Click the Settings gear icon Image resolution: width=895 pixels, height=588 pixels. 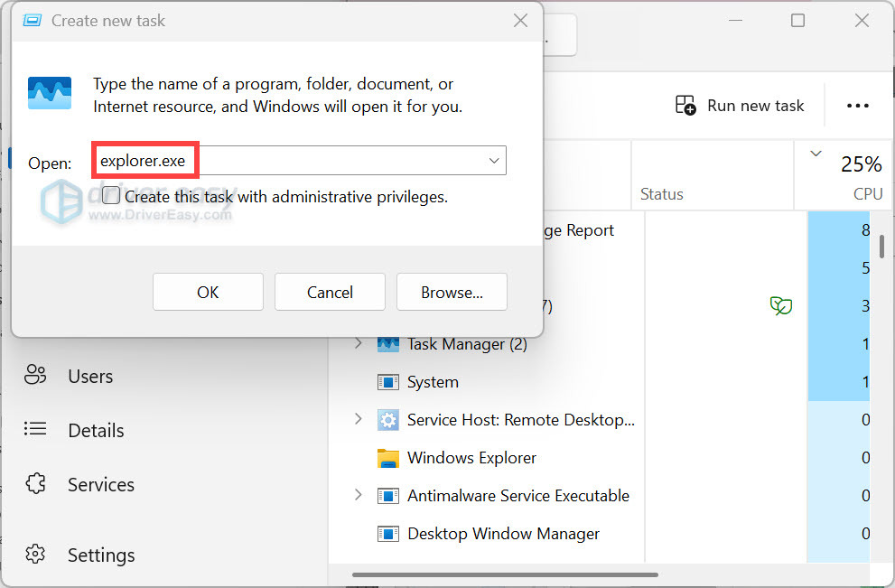[x=35, y=554]
